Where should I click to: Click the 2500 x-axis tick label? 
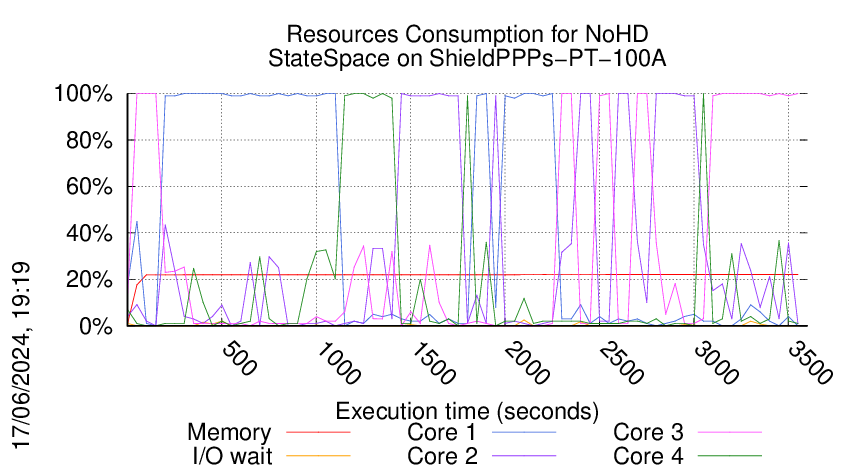point(621,363)
